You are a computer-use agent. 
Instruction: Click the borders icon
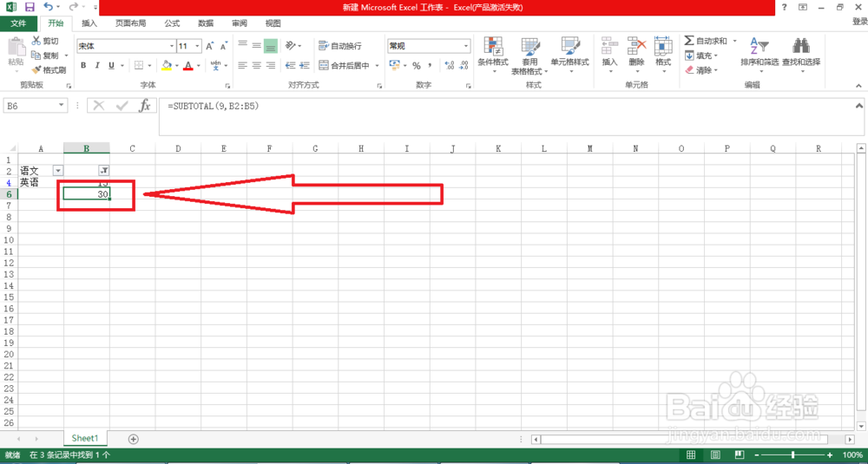coord(139,65)
